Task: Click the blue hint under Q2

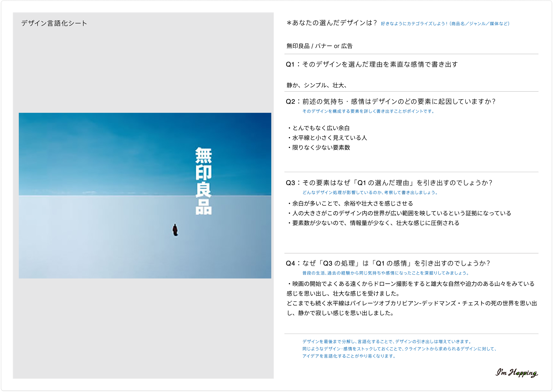Action: (x=368, y=112)
